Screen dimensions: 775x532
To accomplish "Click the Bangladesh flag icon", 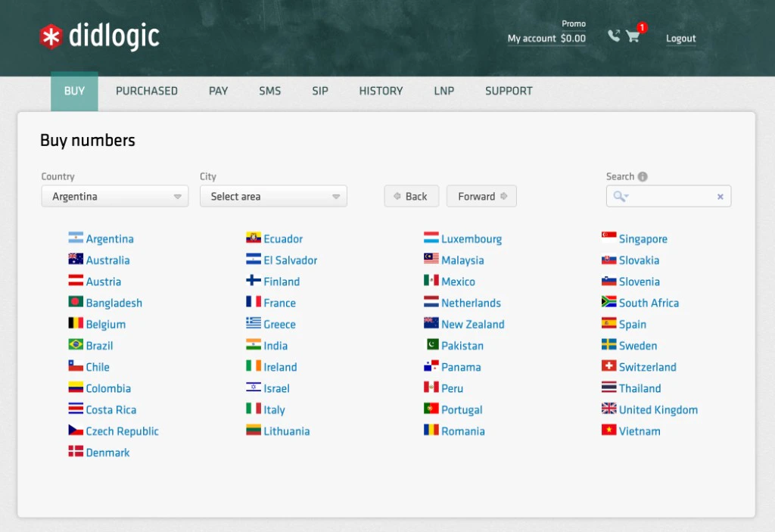I will (76, 302).
